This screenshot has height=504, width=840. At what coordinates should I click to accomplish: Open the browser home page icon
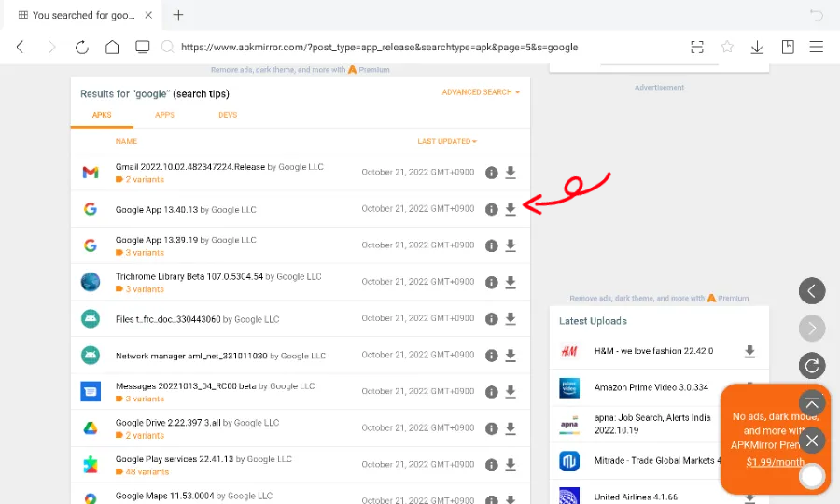click(x=112, y=47)
